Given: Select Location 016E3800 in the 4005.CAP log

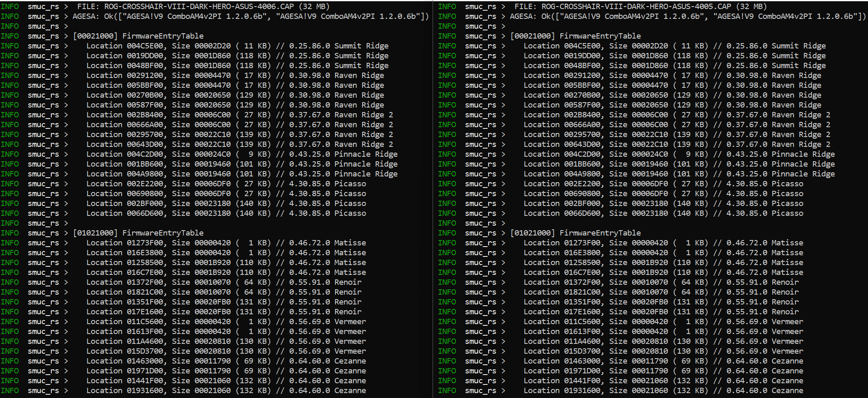Looking at the screenshot, I should (x=562, y=253).
